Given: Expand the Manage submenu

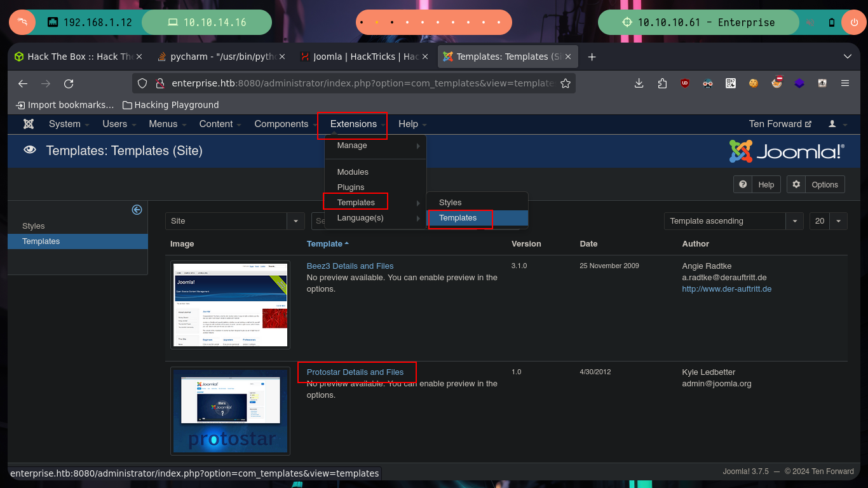Looking at the screenshot, I should tap(376, 146).
